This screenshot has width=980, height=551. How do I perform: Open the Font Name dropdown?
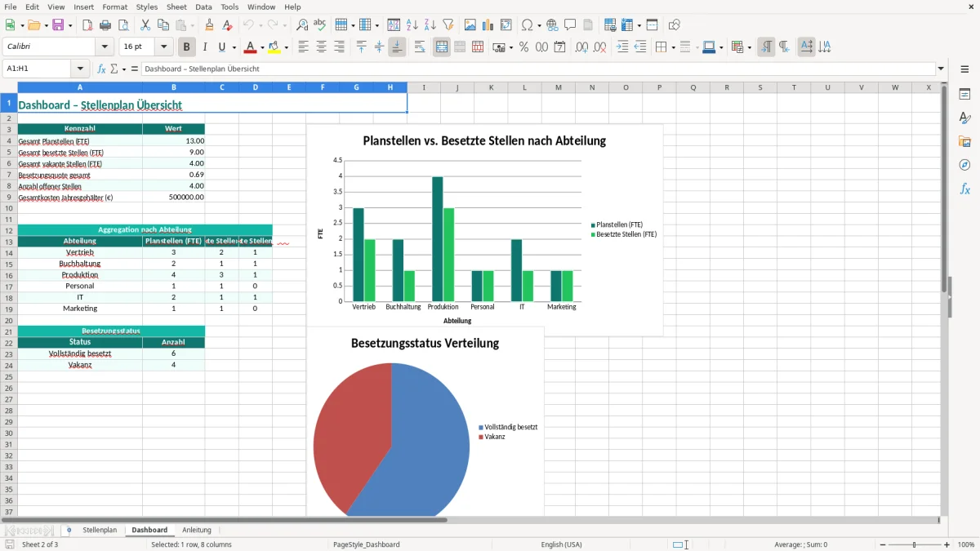pos(105,47)
